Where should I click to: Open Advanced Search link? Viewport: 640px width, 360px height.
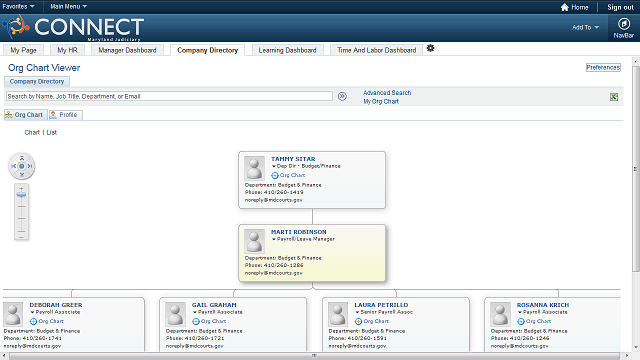387,93
